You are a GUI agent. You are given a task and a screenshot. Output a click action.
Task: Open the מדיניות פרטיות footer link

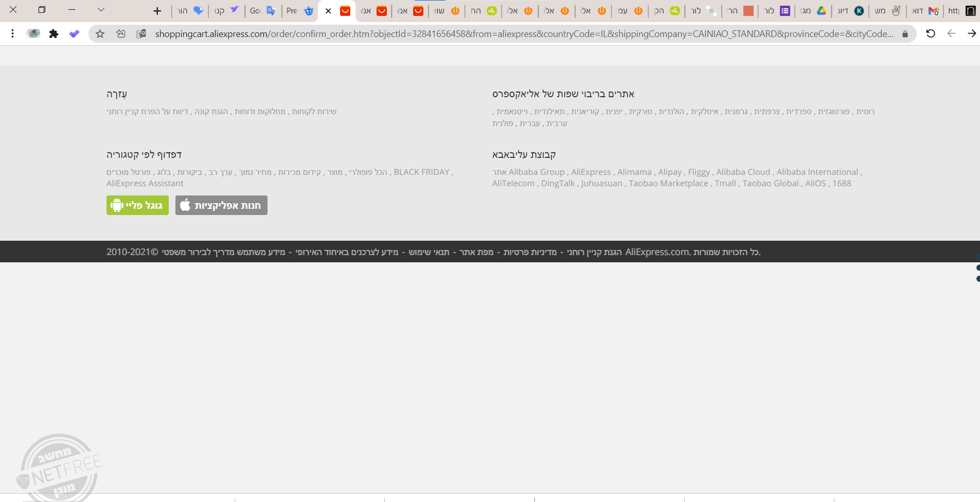point(530,252)
